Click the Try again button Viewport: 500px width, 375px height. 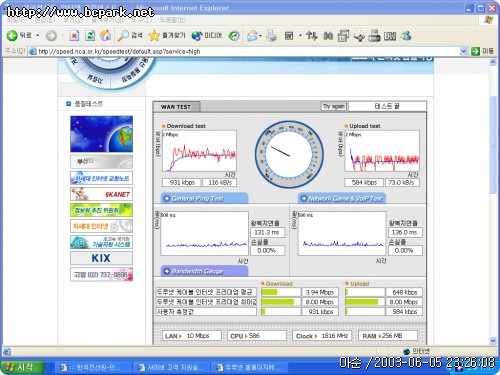click(334, 106)
